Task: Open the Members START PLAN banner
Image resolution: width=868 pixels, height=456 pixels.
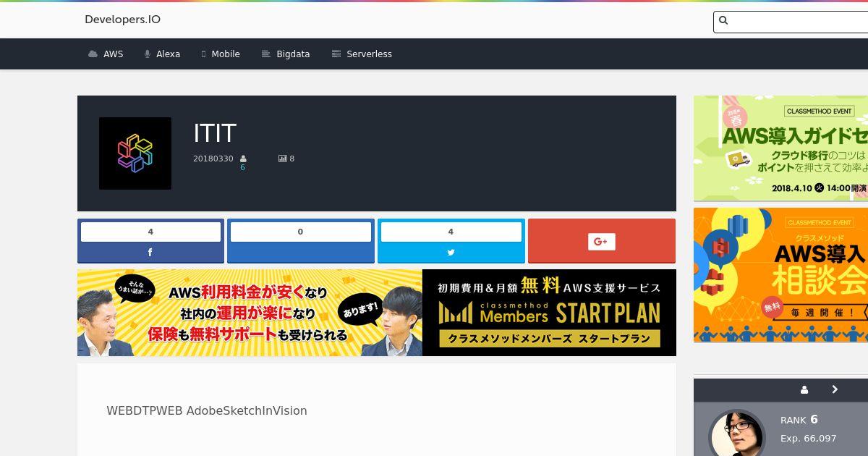Action: pyautogui.click(x=377, y=313)
